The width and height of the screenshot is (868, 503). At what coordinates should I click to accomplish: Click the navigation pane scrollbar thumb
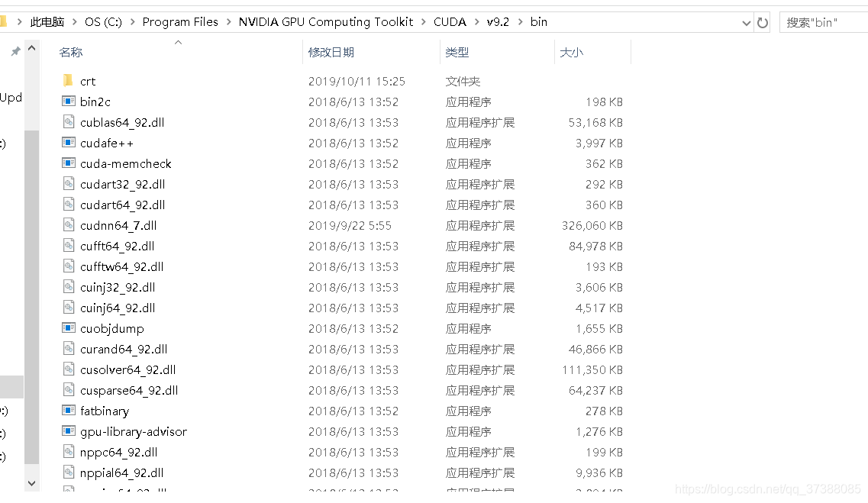[x=31, y=297]
